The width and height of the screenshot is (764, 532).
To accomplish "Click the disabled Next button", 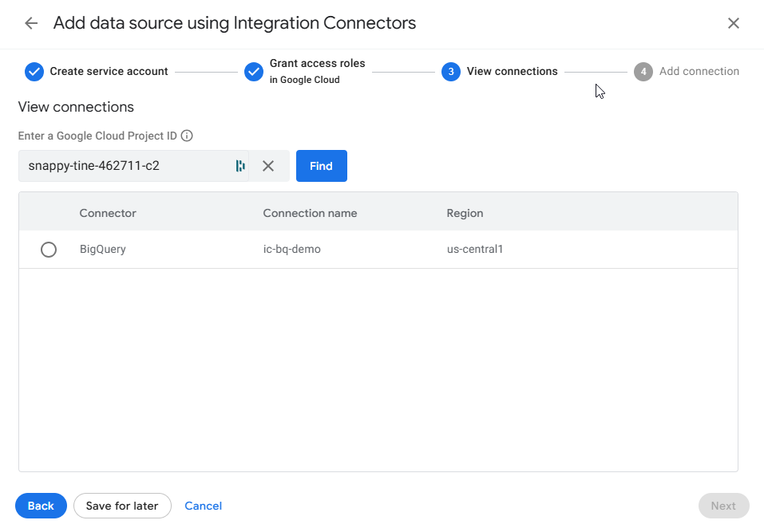I will 723,506.
